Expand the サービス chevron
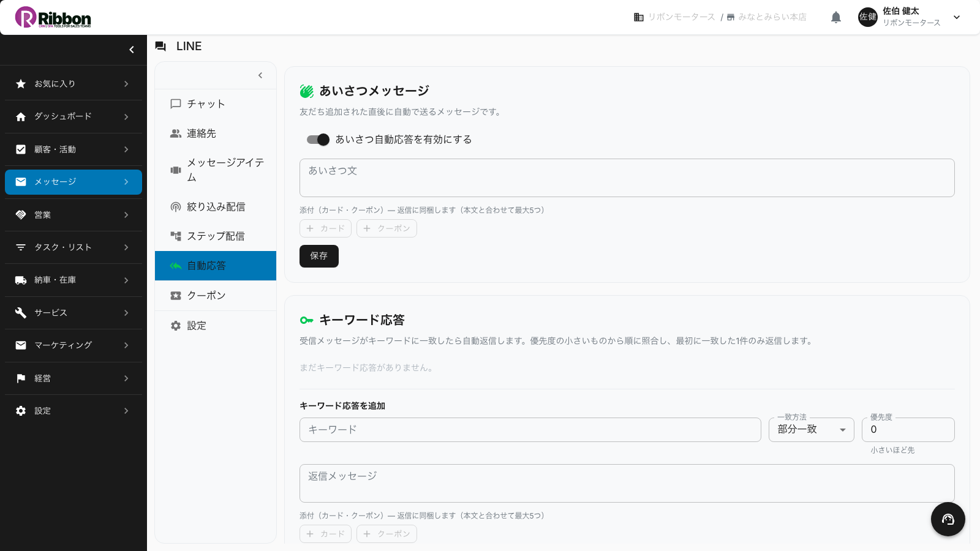This screenshot has width=980, height=551. pos(126,313)
